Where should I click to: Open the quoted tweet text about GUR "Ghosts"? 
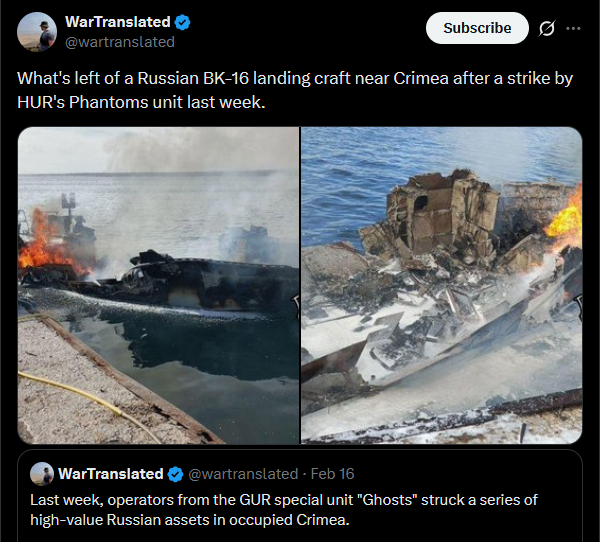(x=284, y=510)
